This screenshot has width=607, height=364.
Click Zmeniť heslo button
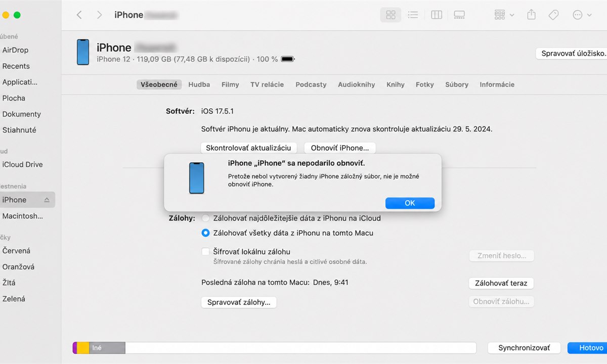coord(502,256)
